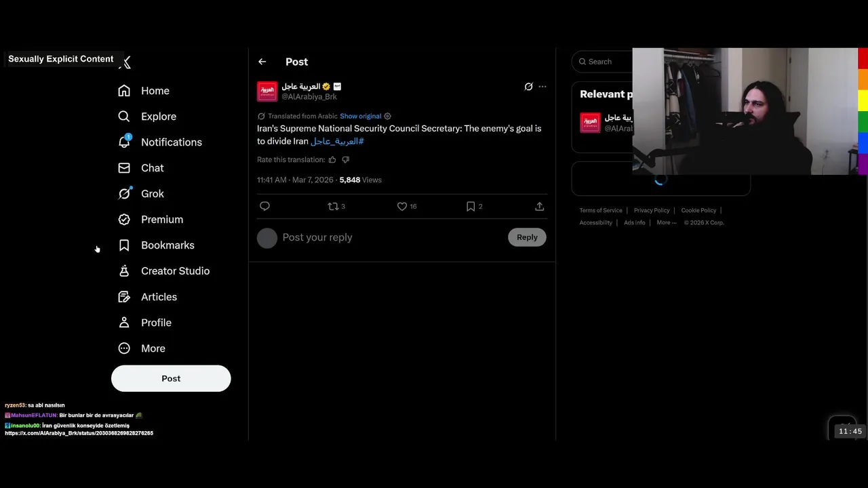Open Ads info footer link
The width and height of the screenshot is (868, 488).
click(x=635, y=222)
